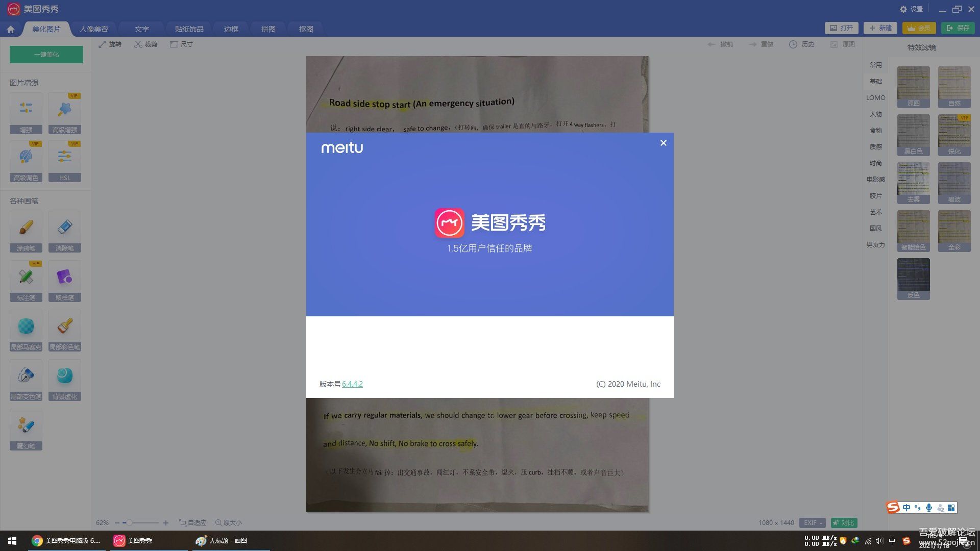
Task: Select the 魔幻笔 magic pen tool
Action: click(26, 429)
